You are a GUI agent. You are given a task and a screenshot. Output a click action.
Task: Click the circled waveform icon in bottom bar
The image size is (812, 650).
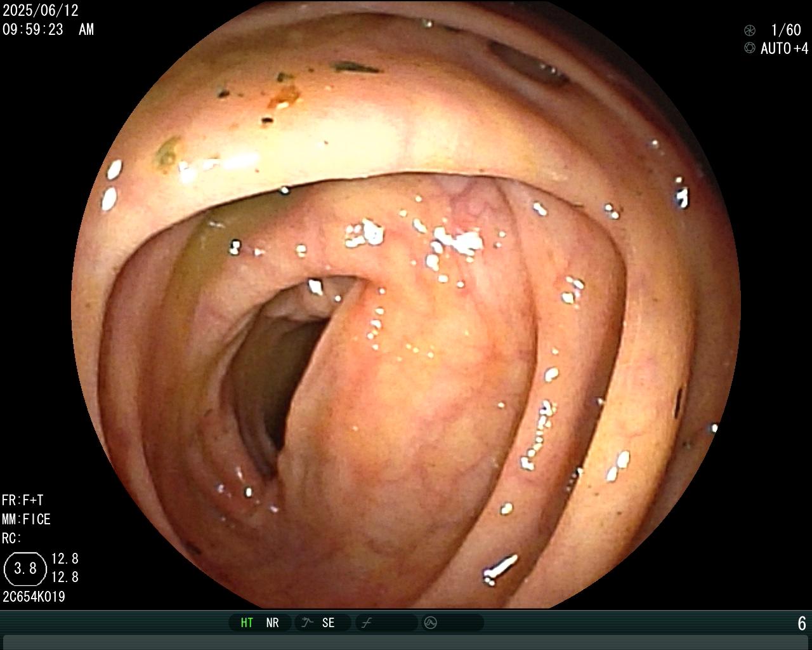pos(430,623)
